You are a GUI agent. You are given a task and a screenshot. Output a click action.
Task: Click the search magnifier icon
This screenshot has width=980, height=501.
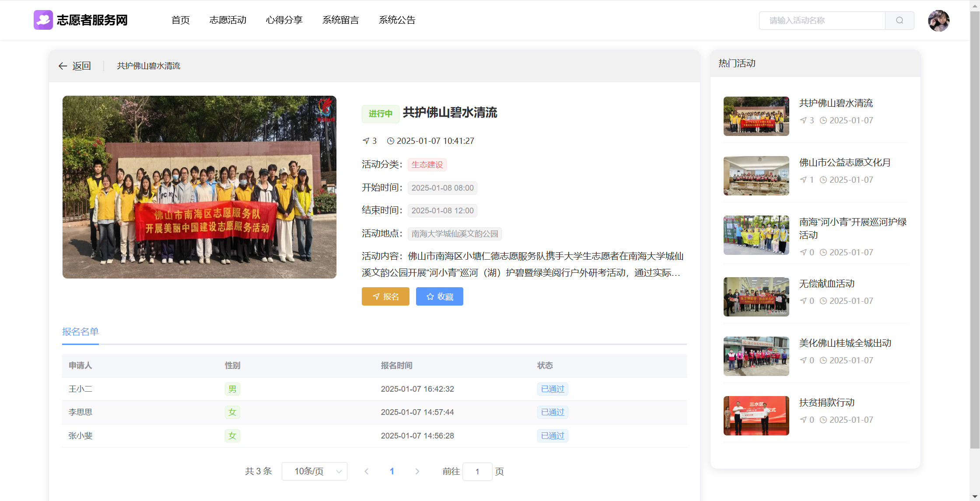(x=899, y=21)
